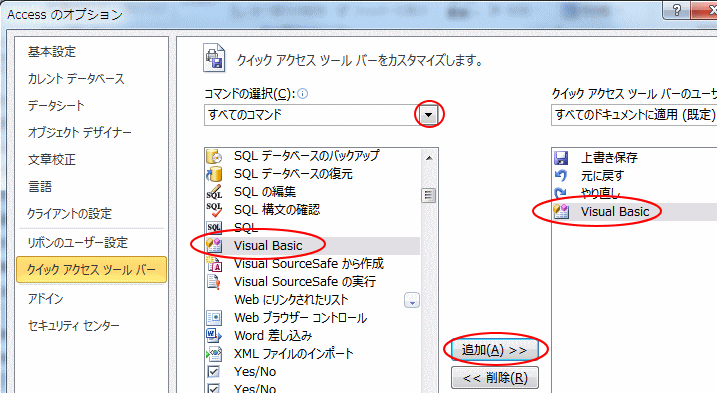717x393 pixels.
Task: Click the SQL データベースの復元 icon
Action: (x=214, y=174)
